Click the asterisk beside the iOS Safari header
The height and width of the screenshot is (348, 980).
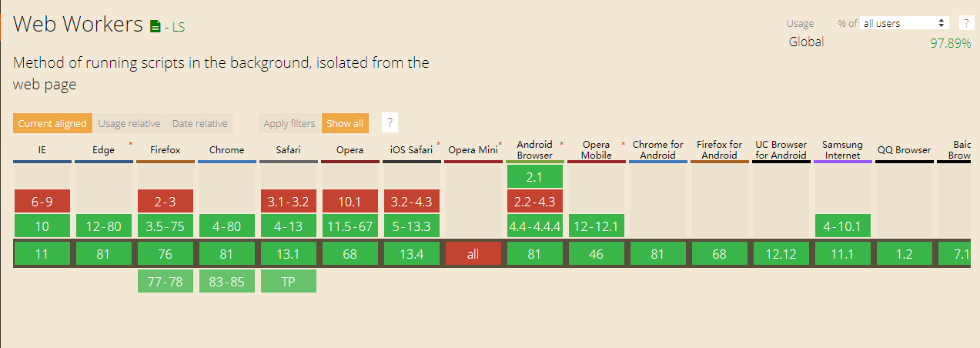point(439,144)
